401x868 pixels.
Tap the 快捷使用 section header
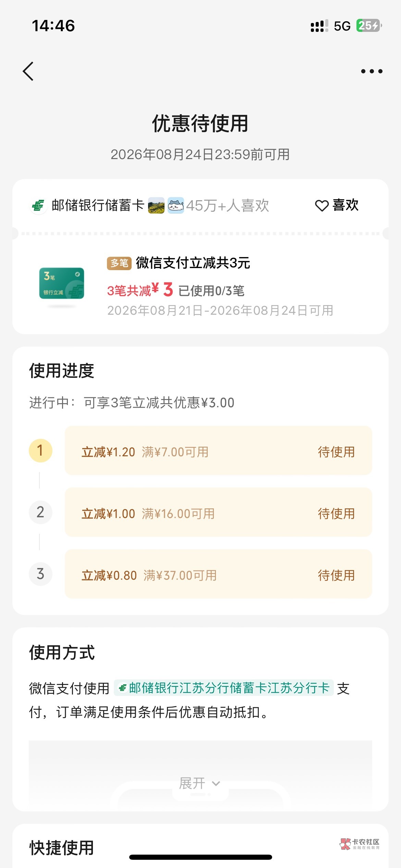pyautogui.click(x=62, y=848)
